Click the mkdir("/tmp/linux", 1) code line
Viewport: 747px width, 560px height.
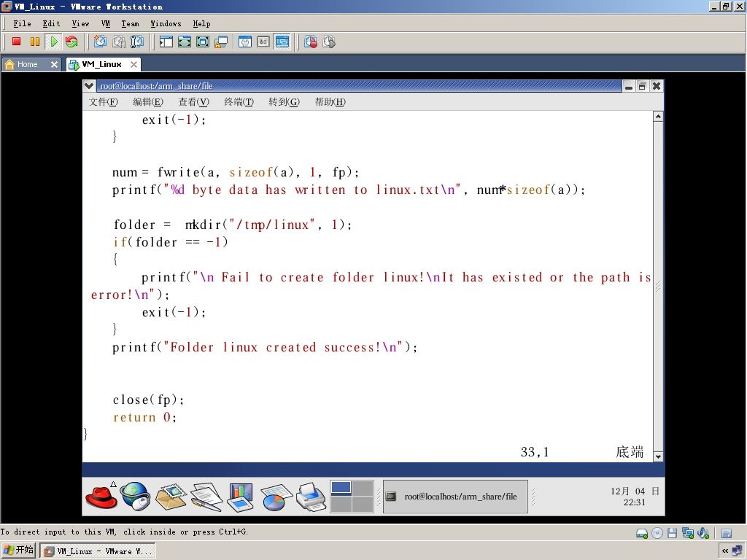click(x=233, y=225)
